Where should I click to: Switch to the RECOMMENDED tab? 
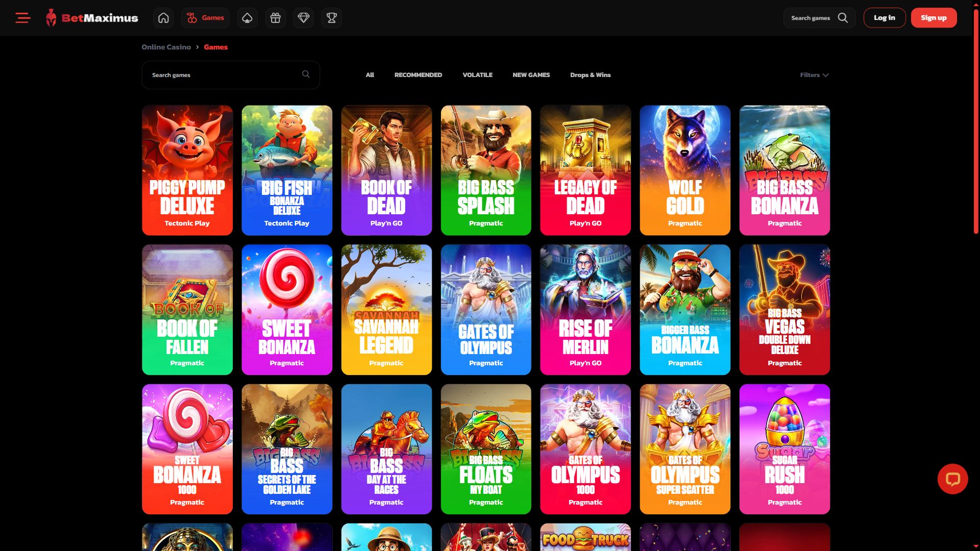[x=418, y=75]
